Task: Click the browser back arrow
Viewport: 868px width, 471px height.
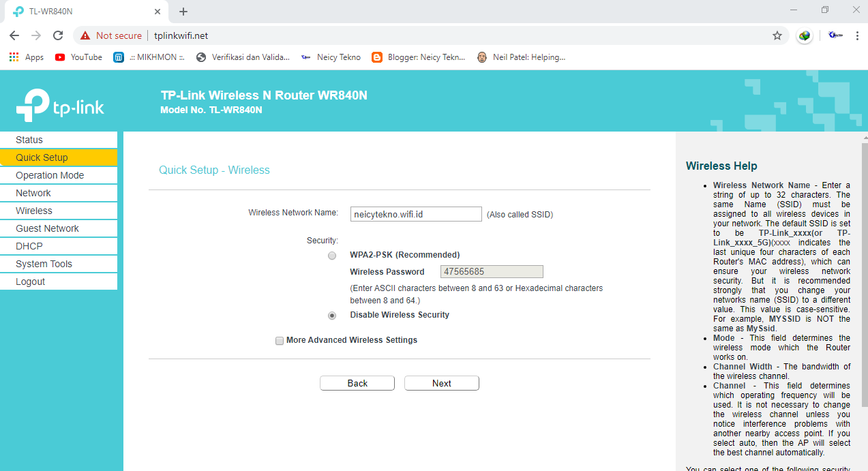Action: tap(14, 35)
